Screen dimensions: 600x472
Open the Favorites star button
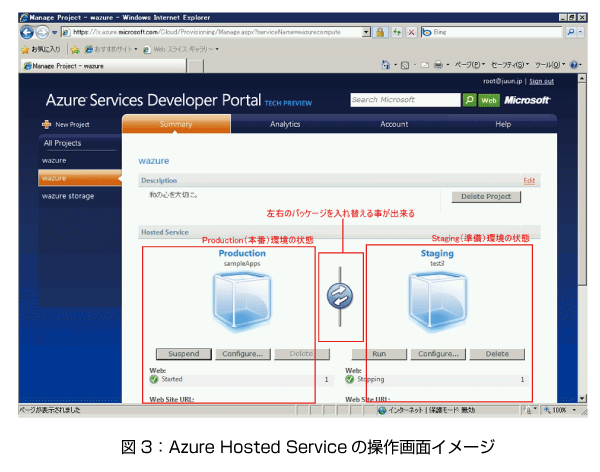click(41, 49)
